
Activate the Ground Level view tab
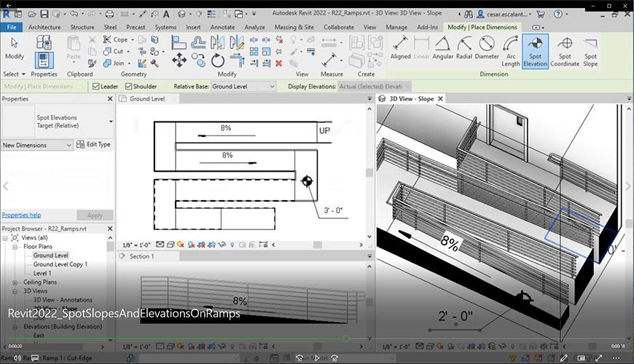click(148, 98)
